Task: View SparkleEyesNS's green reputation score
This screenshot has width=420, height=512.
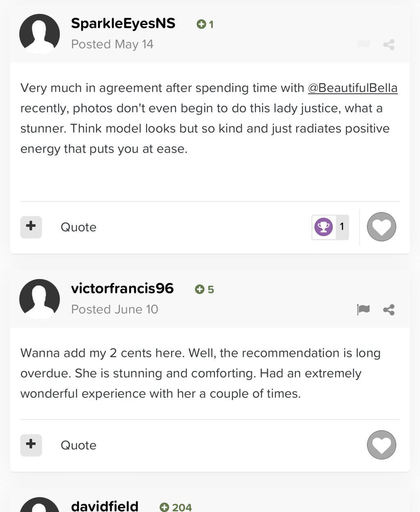Action: pyautogui.click(x=205, y=25)
